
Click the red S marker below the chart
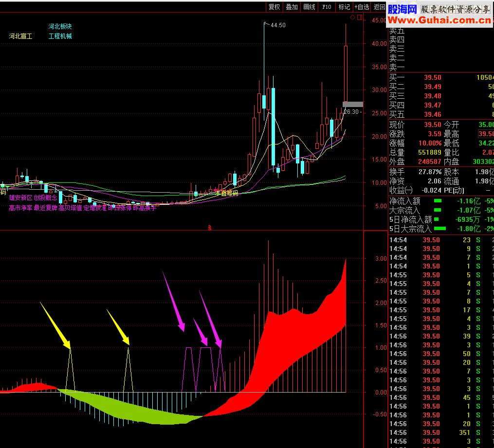[209, 228]
